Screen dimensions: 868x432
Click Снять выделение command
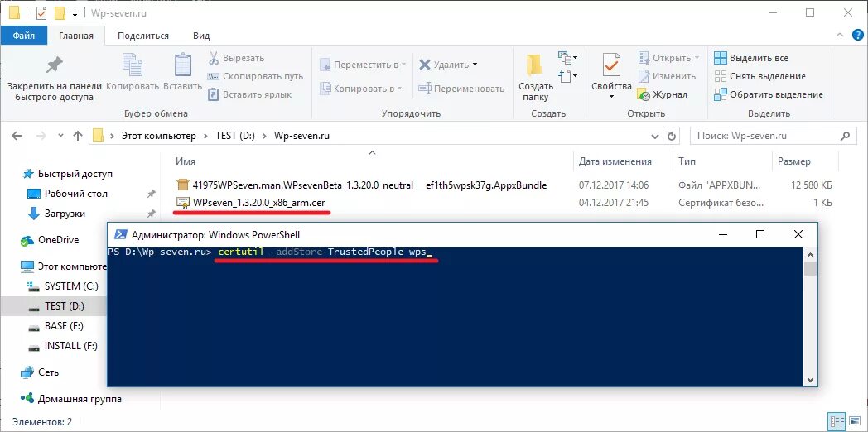click(x=759, y=76)
